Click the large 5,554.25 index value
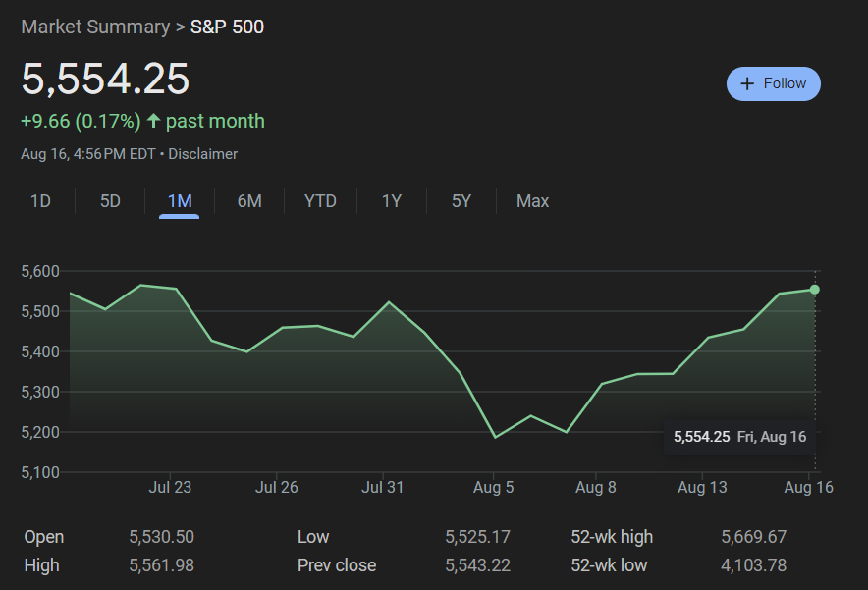868x590 pixels. click(x=105, y=80)
